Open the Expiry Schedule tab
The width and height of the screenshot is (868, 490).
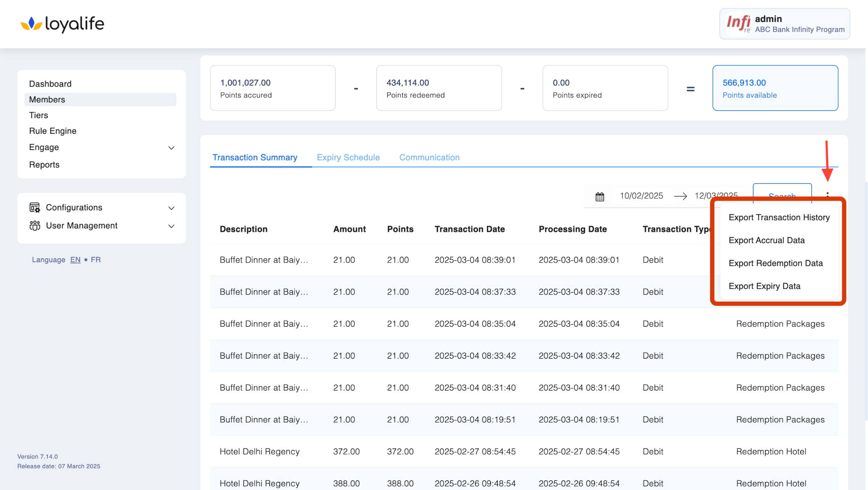pyautogui.click(x=348, y=157)
